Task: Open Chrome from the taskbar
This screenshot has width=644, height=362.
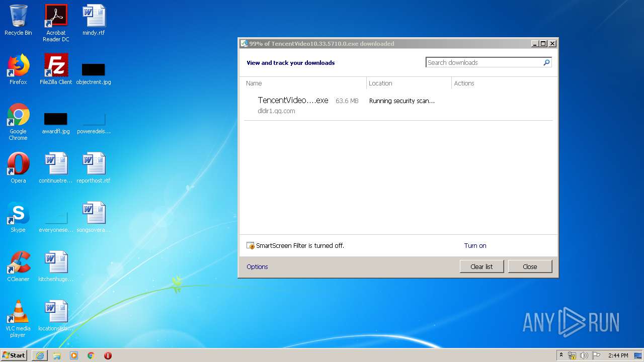Action: pyautogui.click(x=91, y=355)
